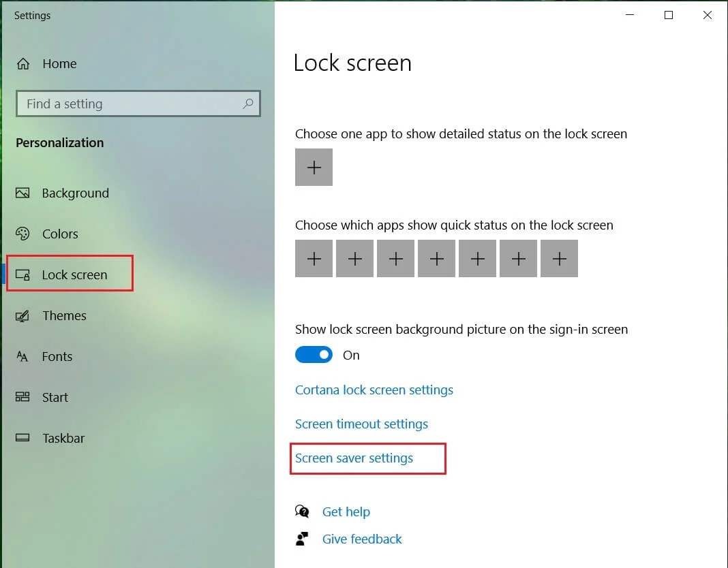The image size is (728, 568).
Task: Open Cortana lock screen settings
Action: point(374,390)
